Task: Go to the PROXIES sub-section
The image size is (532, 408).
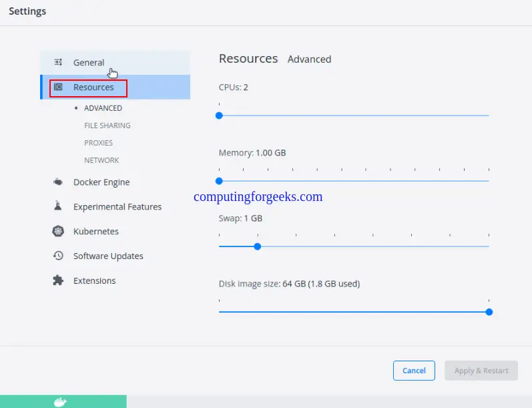Action: [x=98, y=143]
